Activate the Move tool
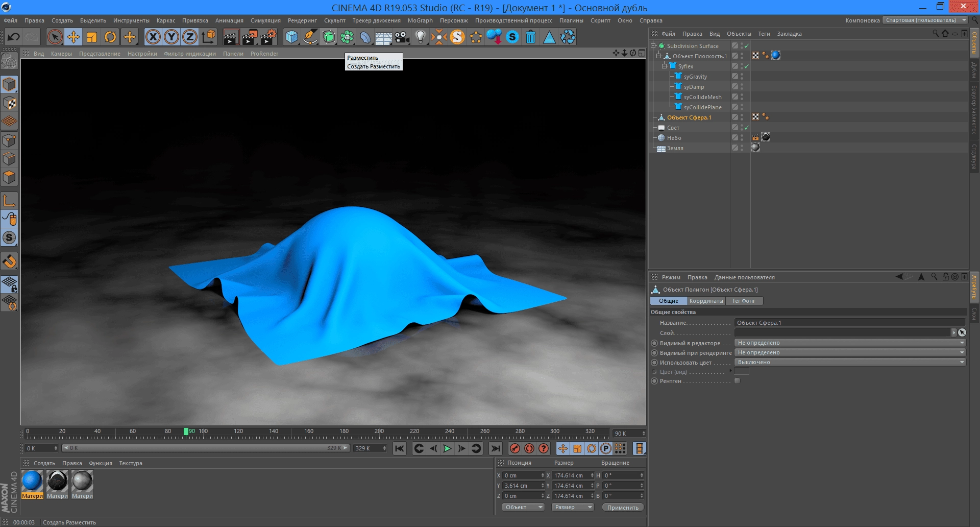This screenshot has height=527, width=980. click(73, 37)
